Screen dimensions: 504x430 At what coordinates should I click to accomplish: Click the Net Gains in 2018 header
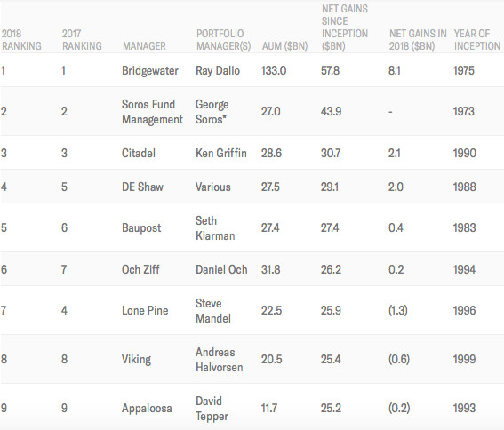pyautogui.click(x=418, y=40)
